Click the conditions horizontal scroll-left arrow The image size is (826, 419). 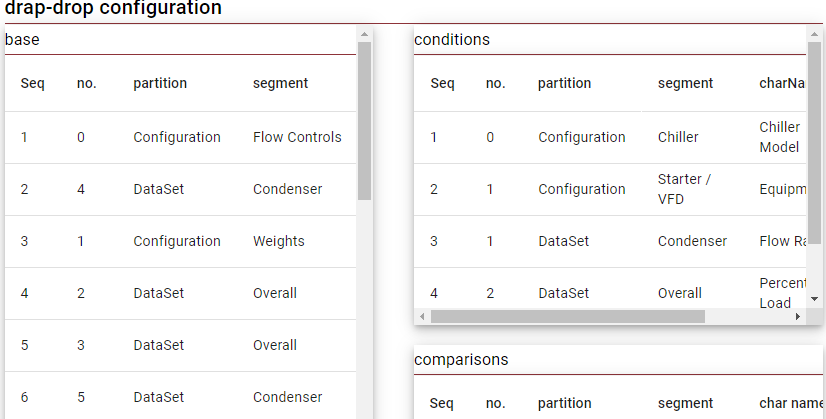(x=422, y=316)
